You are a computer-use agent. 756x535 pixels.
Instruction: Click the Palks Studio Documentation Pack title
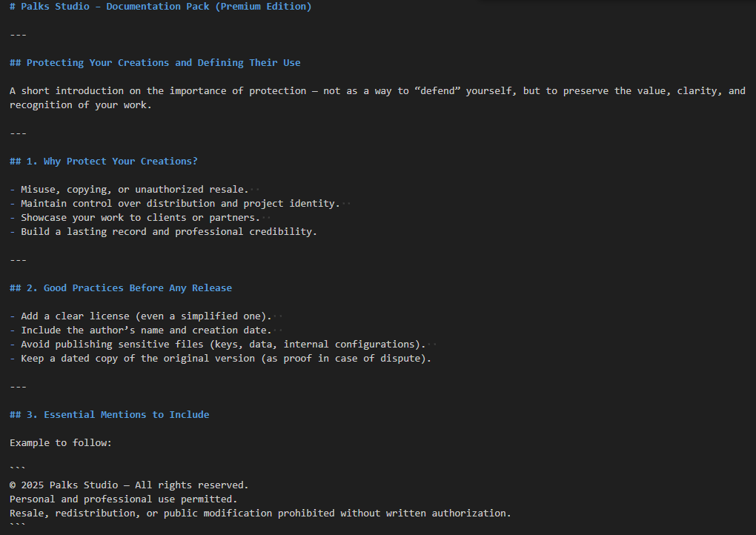pos(160,7)
